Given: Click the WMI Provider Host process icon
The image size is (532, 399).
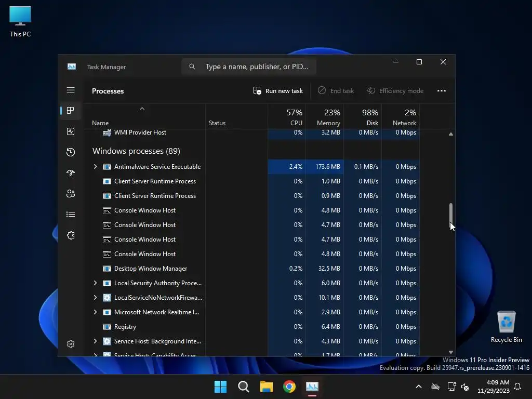Looking at the screenshot, I should click(107, 132).
